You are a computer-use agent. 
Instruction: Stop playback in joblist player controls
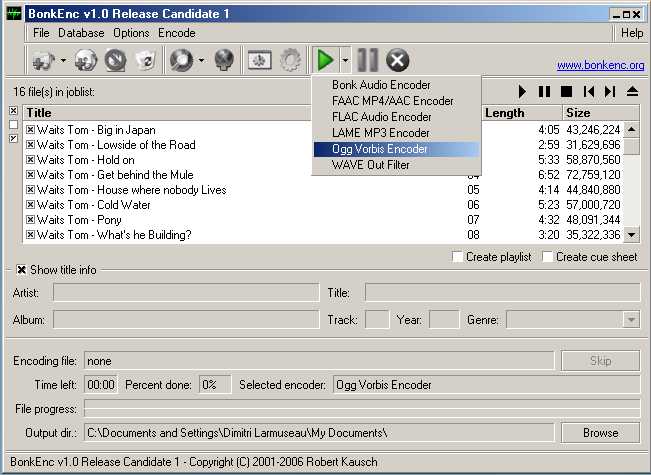(566, 91)
